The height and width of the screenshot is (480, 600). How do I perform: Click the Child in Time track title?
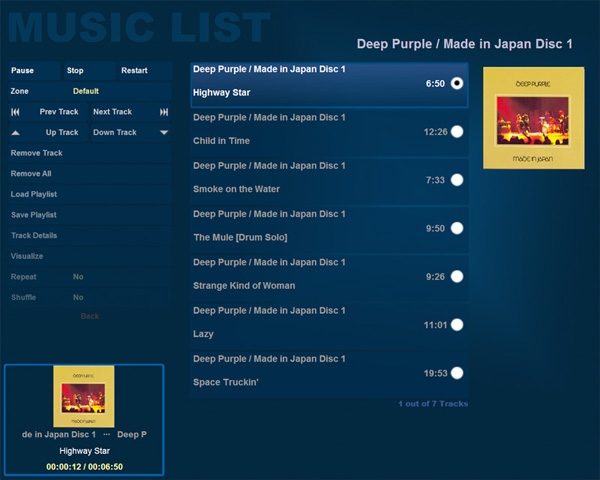point(221,141)
